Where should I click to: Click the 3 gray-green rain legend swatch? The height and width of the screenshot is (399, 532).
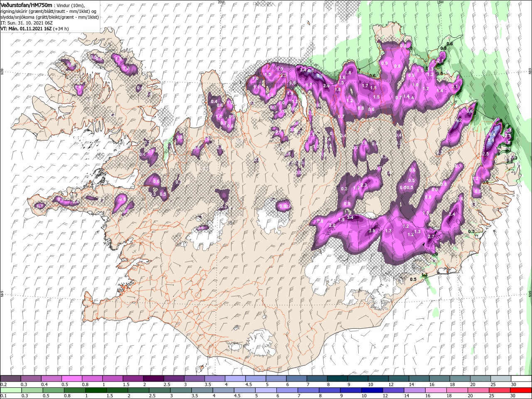(x=181, y=390)
